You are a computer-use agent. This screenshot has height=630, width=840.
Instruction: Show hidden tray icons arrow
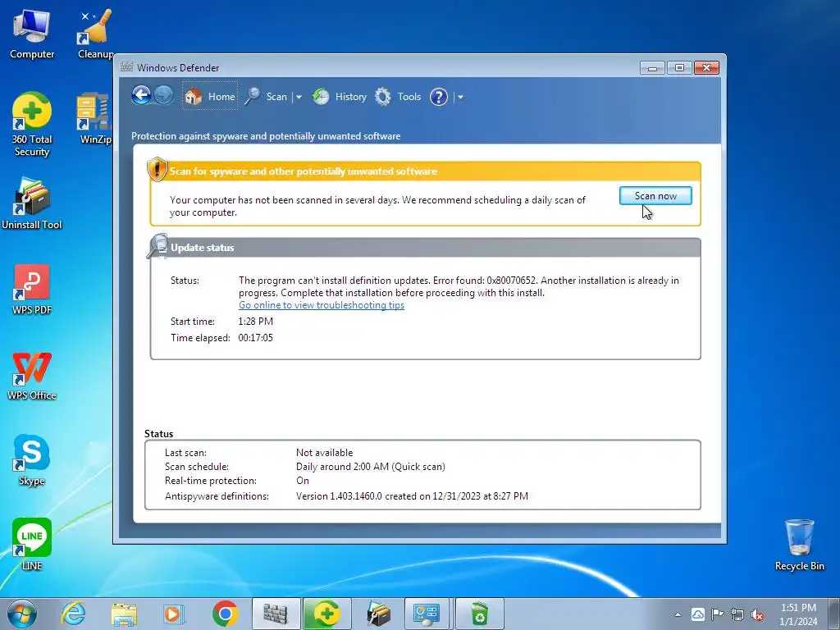(x=678, y=614)
